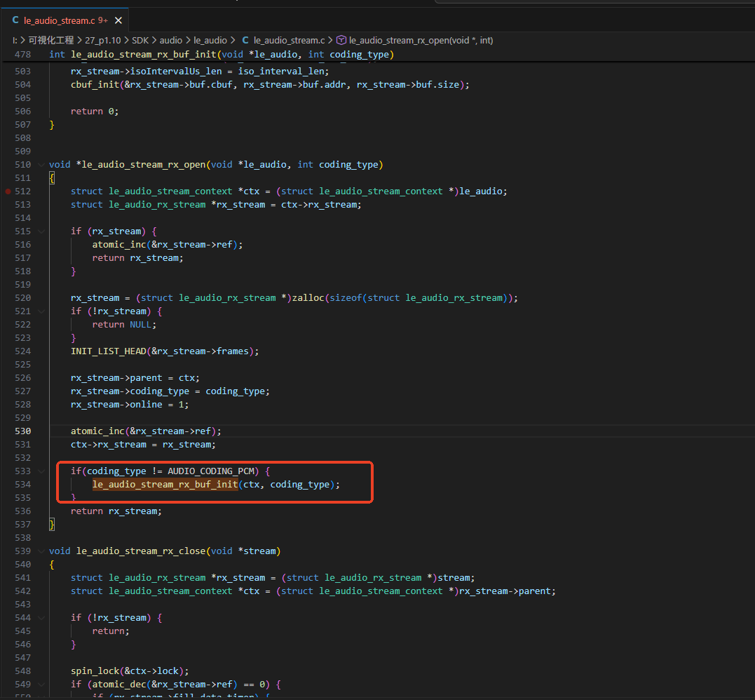755x700 pixels.
Task: Click line number 530 in the gutter
Action: pos(22,431)
